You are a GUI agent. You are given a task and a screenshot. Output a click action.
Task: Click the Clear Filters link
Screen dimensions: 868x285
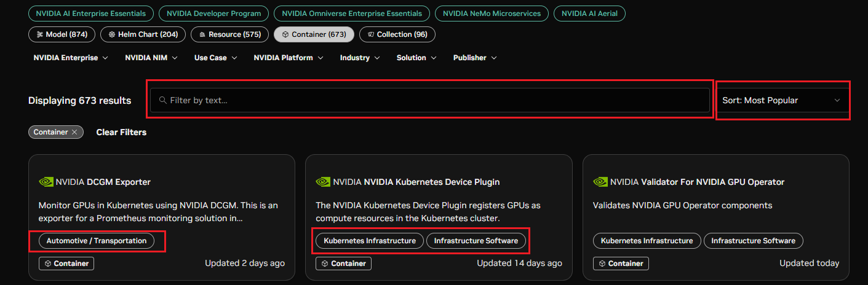tap(121, 132)
